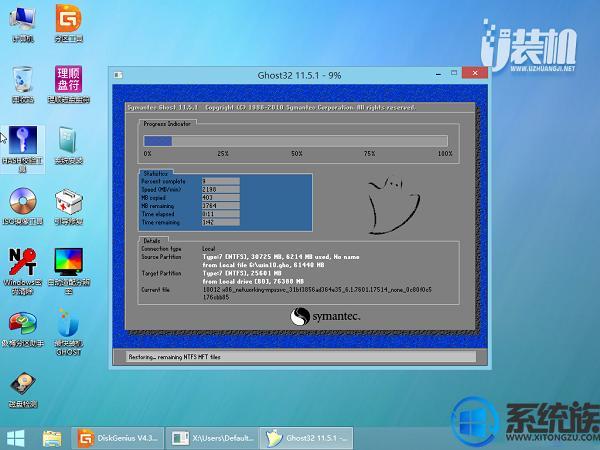
Task: Click the Ghost32 11.5.1 - 9% title bar
Action: 299,75
